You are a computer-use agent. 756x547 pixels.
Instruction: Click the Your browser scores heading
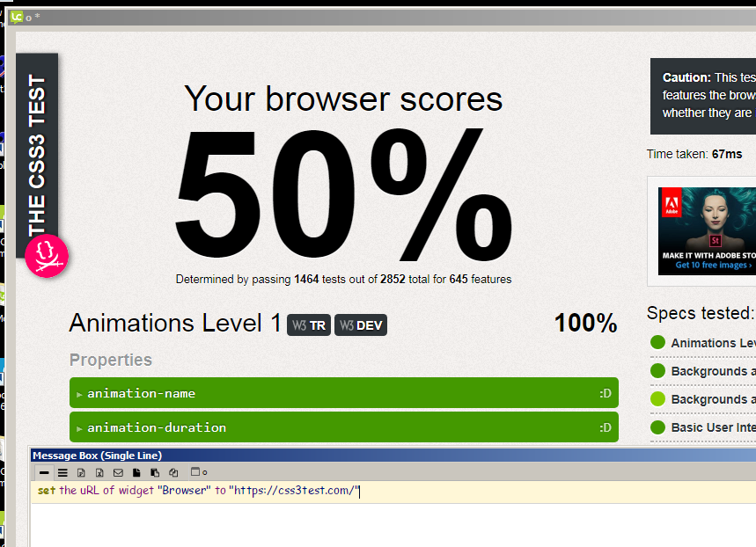pyautogui.click(x=343, y=98)
